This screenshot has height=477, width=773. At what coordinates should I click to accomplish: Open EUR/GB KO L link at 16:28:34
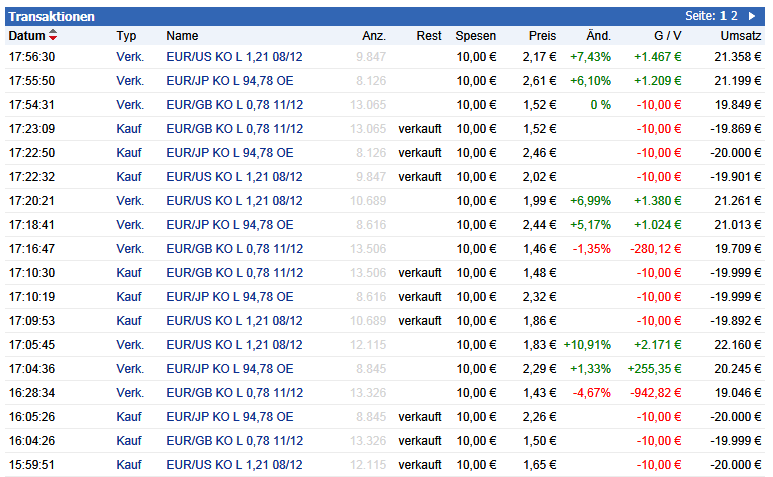(235, 393)
